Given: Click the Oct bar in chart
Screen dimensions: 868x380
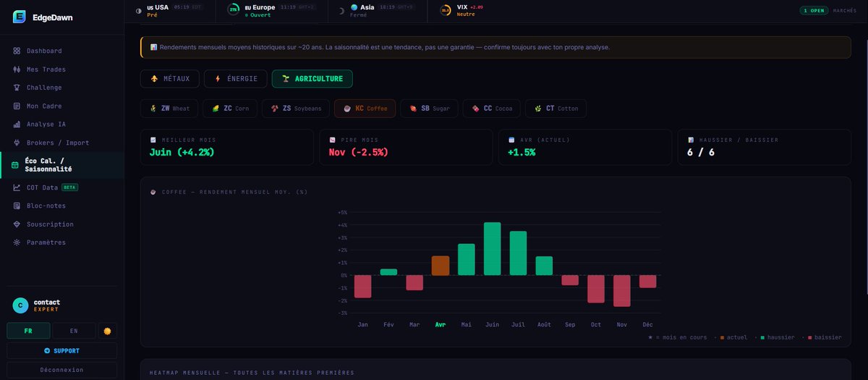Looking at the screenshot, I should point(596,289).
